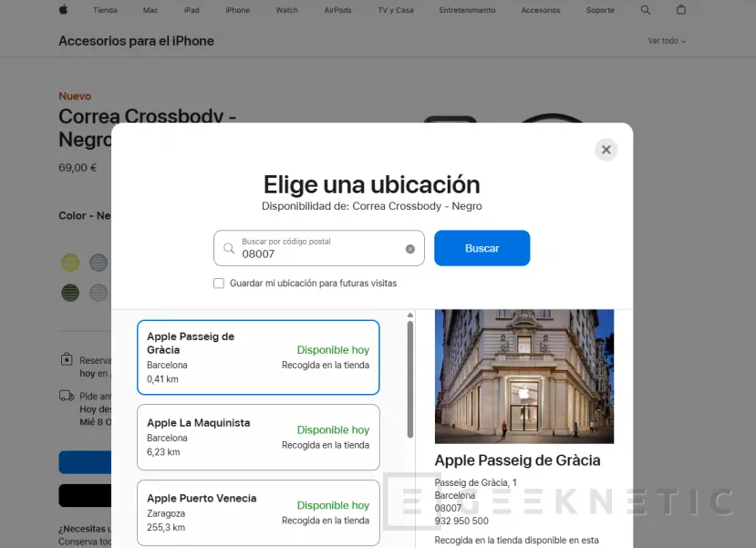Screen dimensions: 756x548
Task: Open the shopping bag icon
Action: click(x=680, y=10)
